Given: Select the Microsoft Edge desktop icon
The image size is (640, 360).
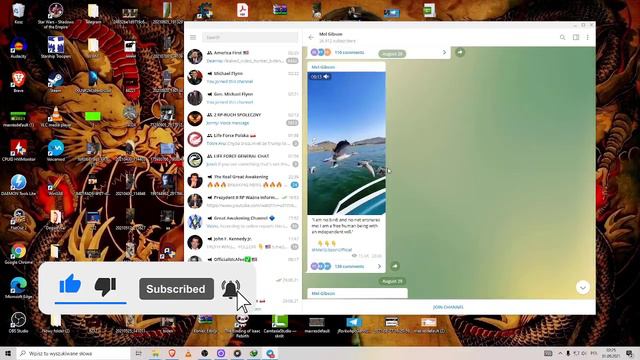Looking at the screenshot, I should (x=18, y=288).
